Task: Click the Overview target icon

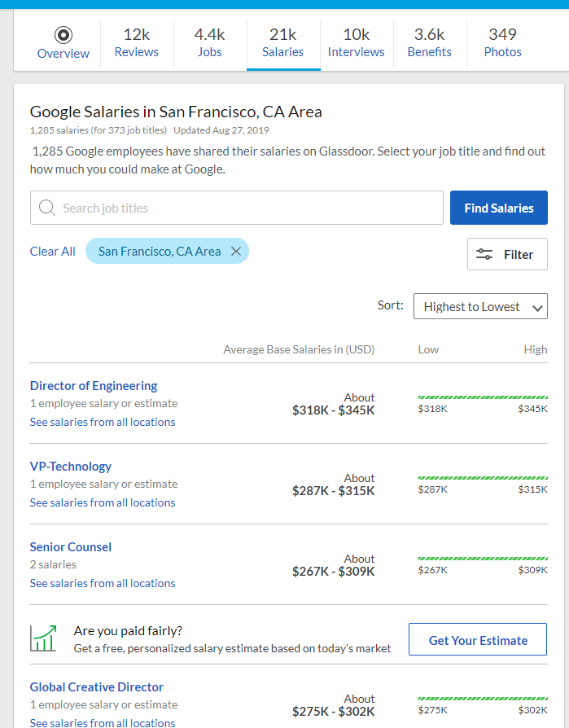Action: pos(63,35)
